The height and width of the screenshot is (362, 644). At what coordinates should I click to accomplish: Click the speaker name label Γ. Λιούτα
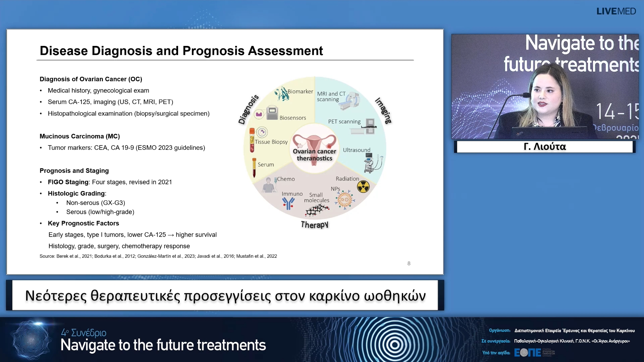(x=545, y=147)
